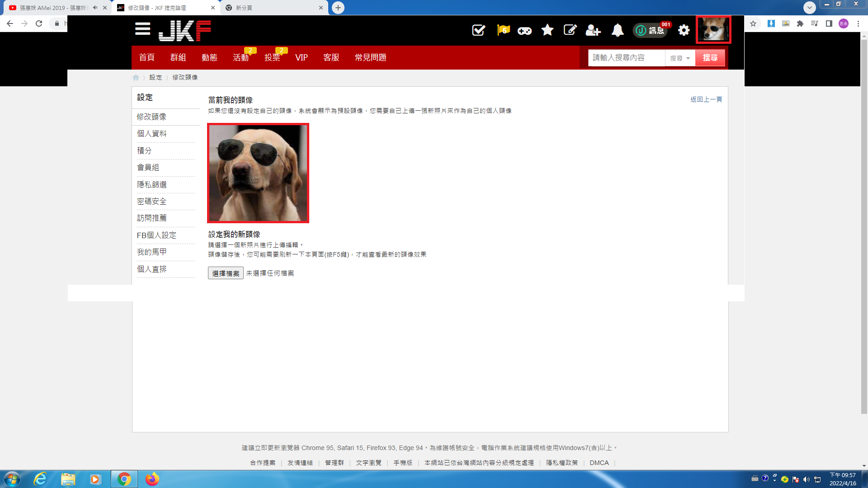Click the red 搜尋 button
The height and width of the screenshot is (488, 868).
click(710, 58)
